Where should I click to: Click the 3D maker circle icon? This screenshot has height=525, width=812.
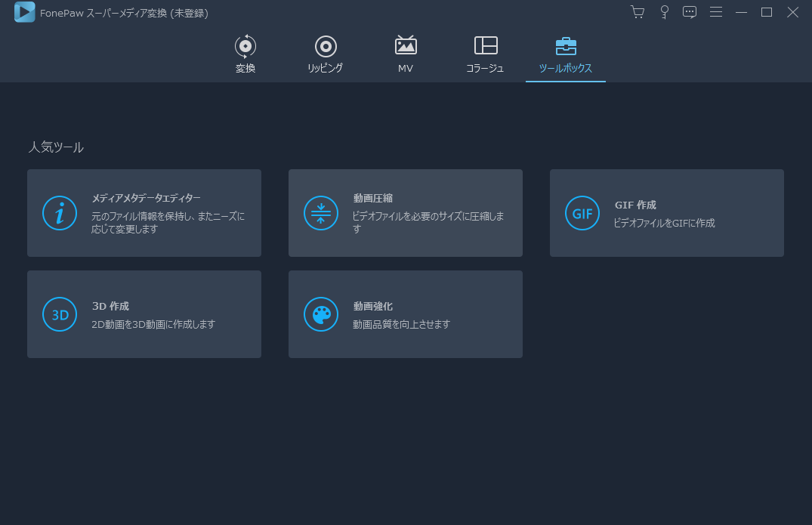click(60, 314)
